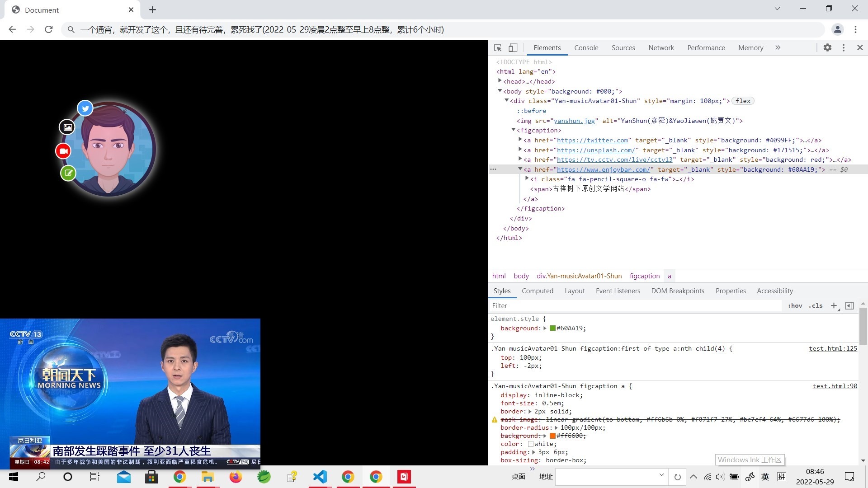868x488 pixels.
Task: Select the figcaption breadcrumb
Action: click(x=645, y=276)
